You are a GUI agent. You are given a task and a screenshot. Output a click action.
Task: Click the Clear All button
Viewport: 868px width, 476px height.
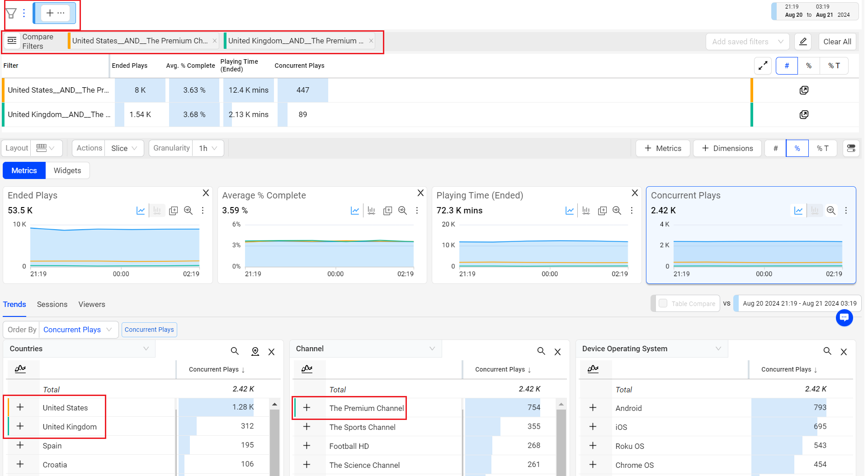(x=837, y=42)
